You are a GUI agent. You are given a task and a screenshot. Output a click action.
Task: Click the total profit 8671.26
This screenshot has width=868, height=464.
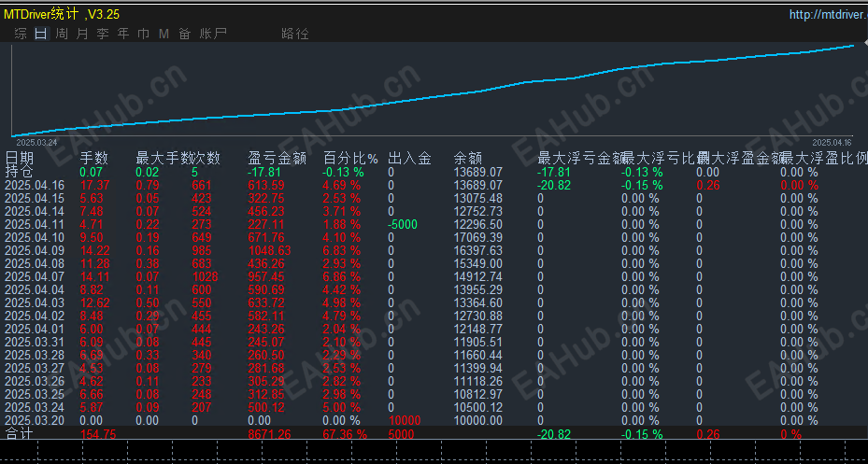(270, 435)
